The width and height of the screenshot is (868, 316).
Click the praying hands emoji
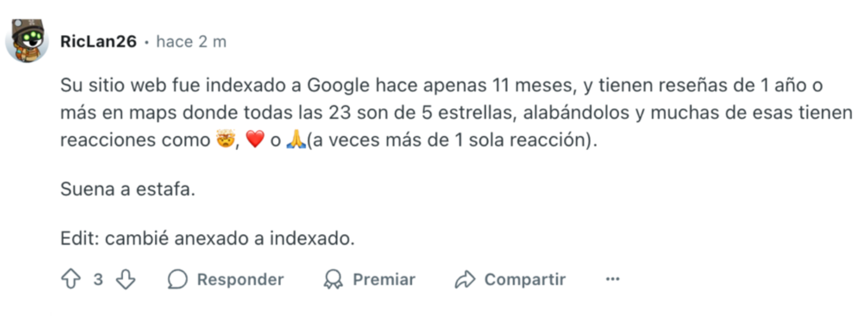coord(296,140)
